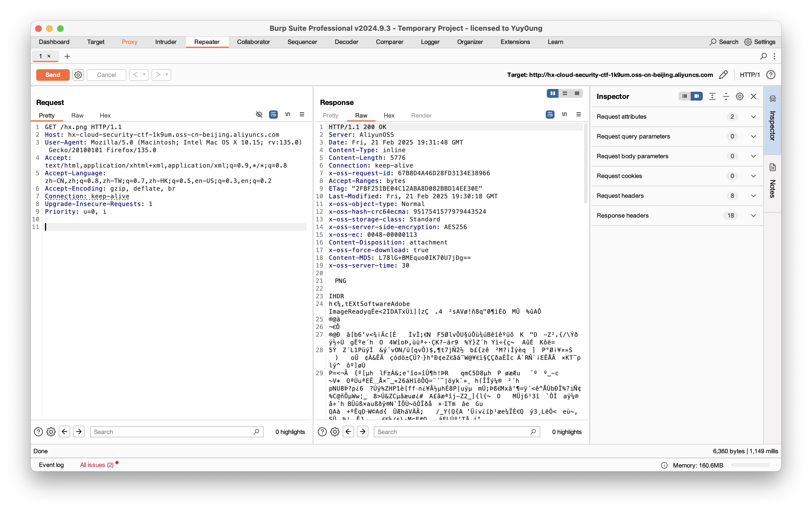Click the add new Repeater tab plus
The image size is (812, 512).
point(67,56)
